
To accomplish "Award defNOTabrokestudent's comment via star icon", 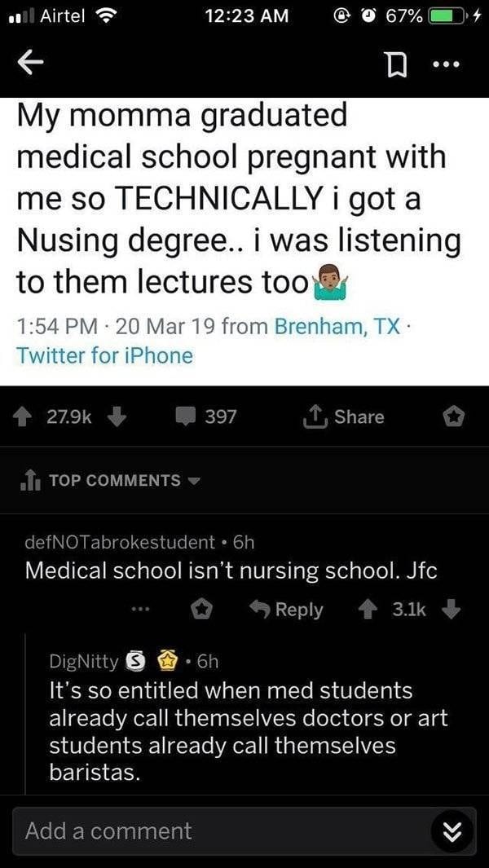I will point(202,609).
